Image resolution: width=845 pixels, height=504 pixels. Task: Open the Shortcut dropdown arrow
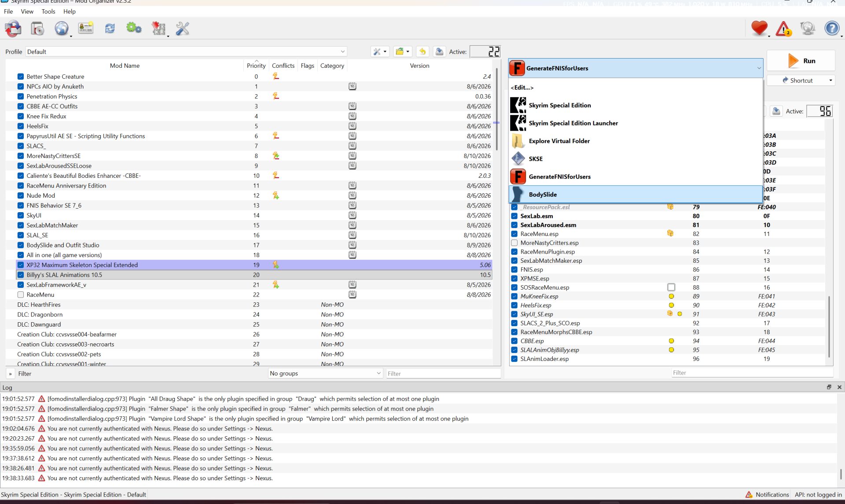coord(830,81)
